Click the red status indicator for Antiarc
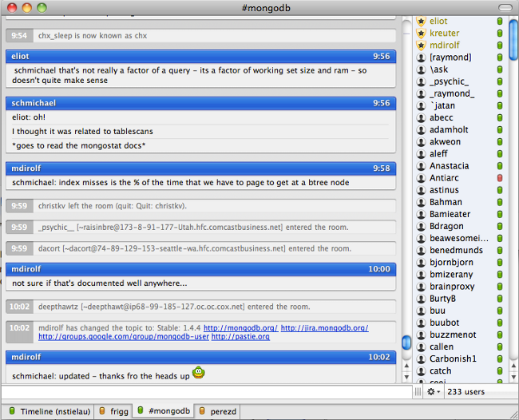 500,178
